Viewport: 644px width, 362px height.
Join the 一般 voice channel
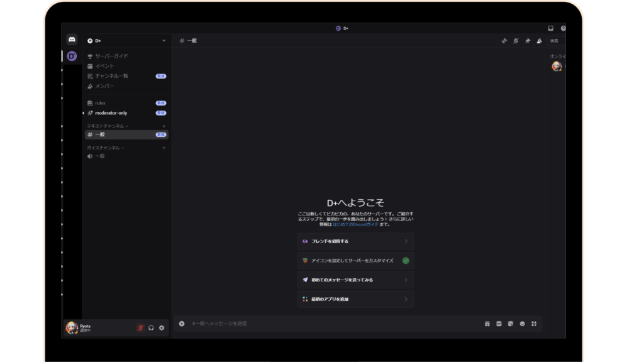pyautogui.click(x=126, y=156)
